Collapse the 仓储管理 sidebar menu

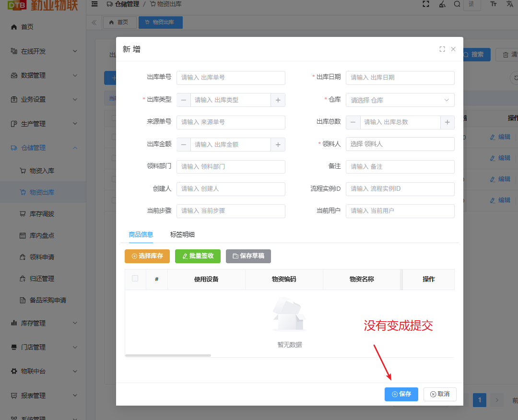[x=43, y=148]
